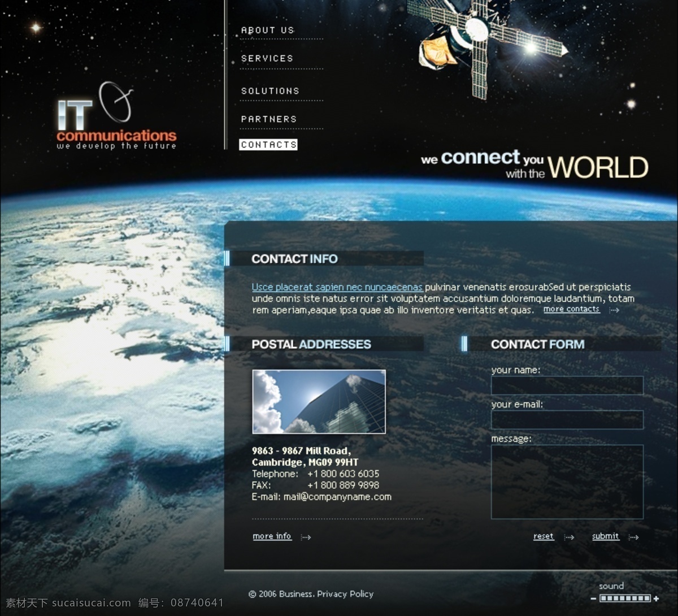This screenshot has height=616, width=678.
Task: Click into the message text area
Action: pyautogui.click(x=567, y=482)
